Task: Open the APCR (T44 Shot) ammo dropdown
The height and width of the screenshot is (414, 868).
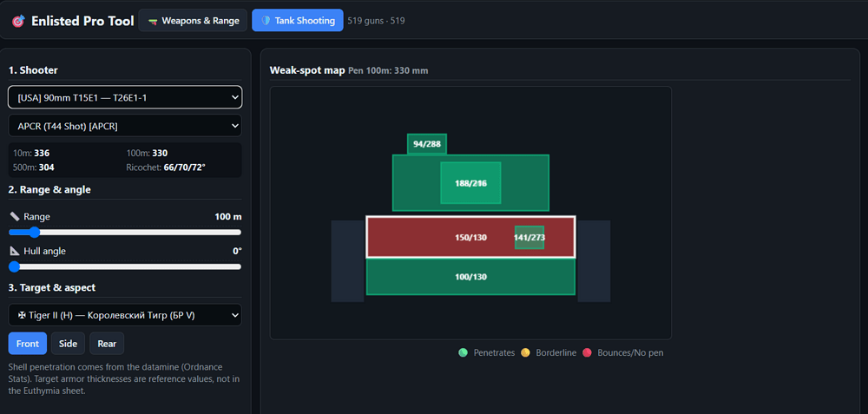Action: [125, 126]
